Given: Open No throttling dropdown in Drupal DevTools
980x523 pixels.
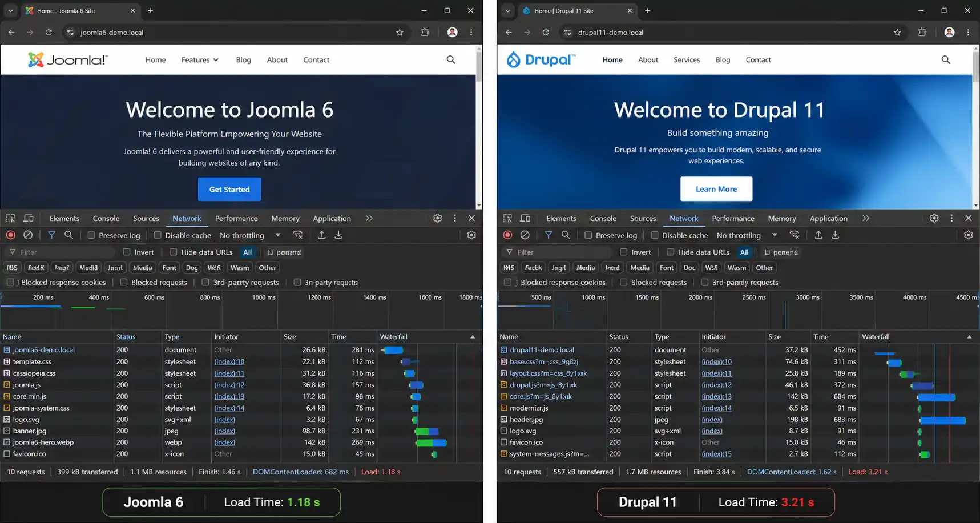Looking at the screenshot, I should [x=747, y=235].
